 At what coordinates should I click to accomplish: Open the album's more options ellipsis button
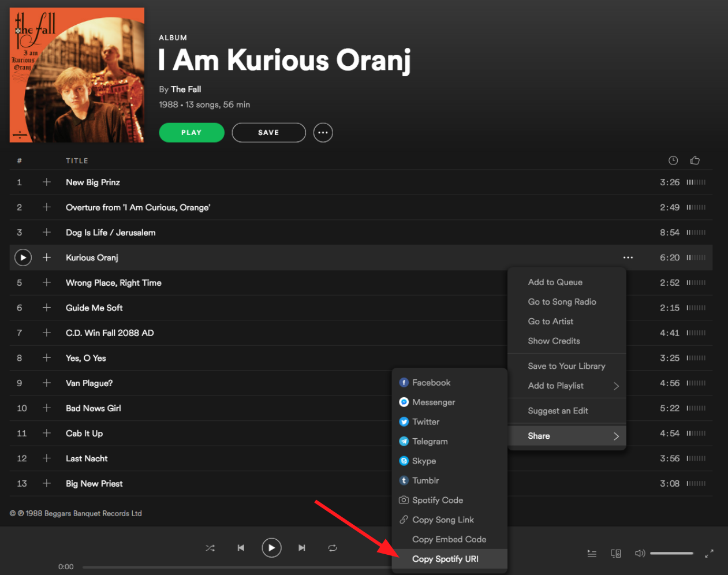click(x=323, y=133)
